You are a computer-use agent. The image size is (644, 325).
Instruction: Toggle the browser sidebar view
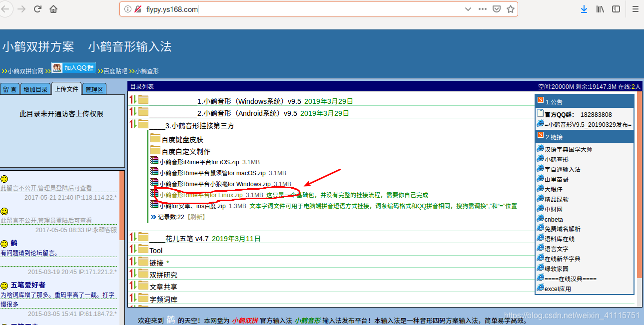point(616,9)
